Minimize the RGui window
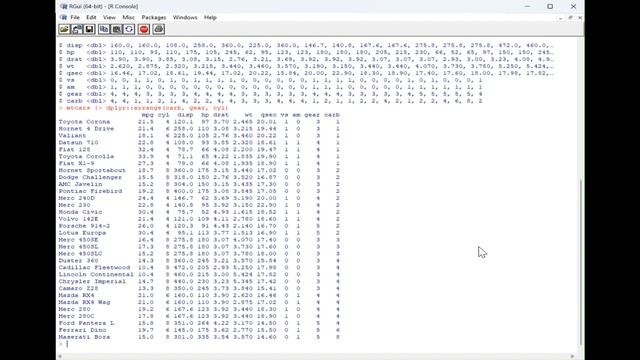 coord(527,7)
